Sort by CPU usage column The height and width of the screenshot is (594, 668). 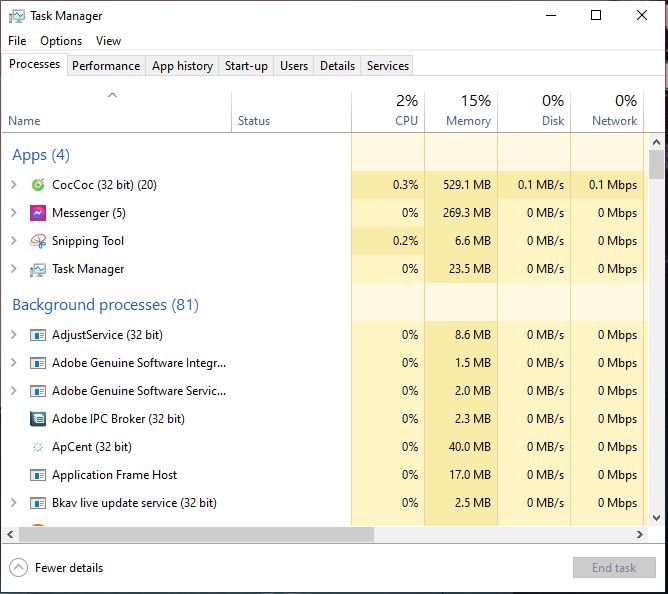pyautogui.click(x=388, y=112)
